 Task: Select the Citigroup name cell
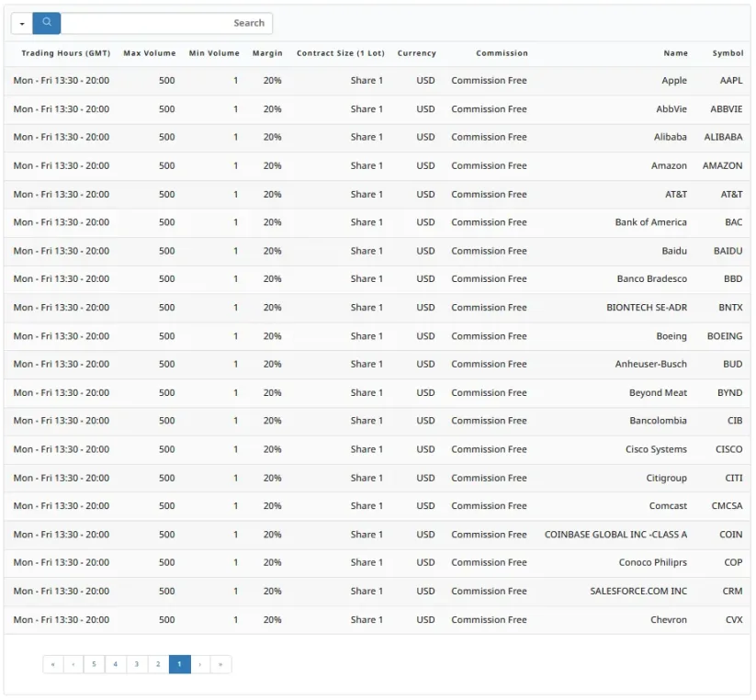(666, 478)
